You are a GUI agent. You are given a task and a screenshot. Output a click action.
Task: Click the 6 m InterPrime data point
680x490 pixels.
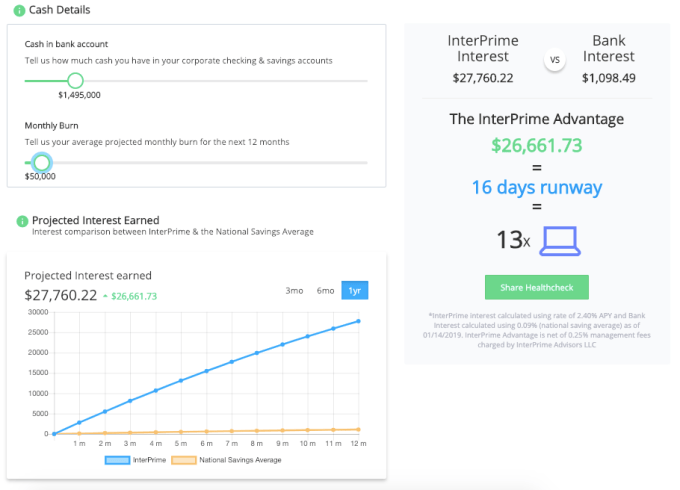[206, 371]
